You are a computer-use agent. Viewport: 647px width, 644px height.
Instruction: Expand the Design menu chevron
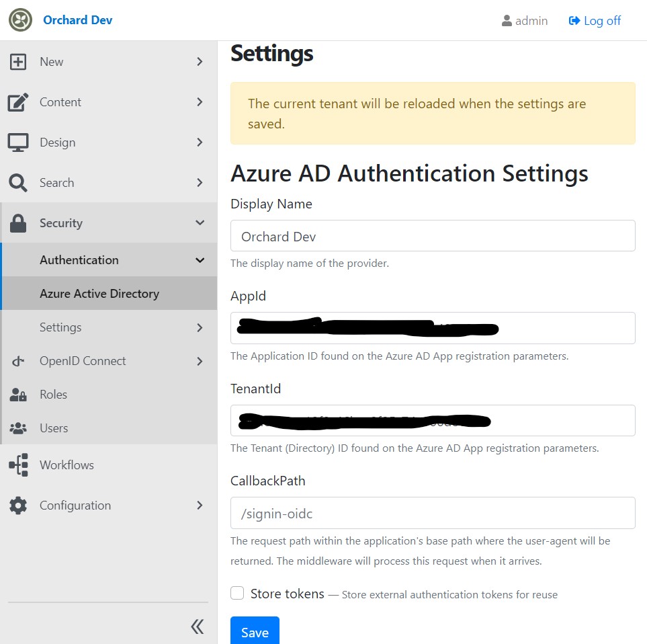click(x=200, y=143)
